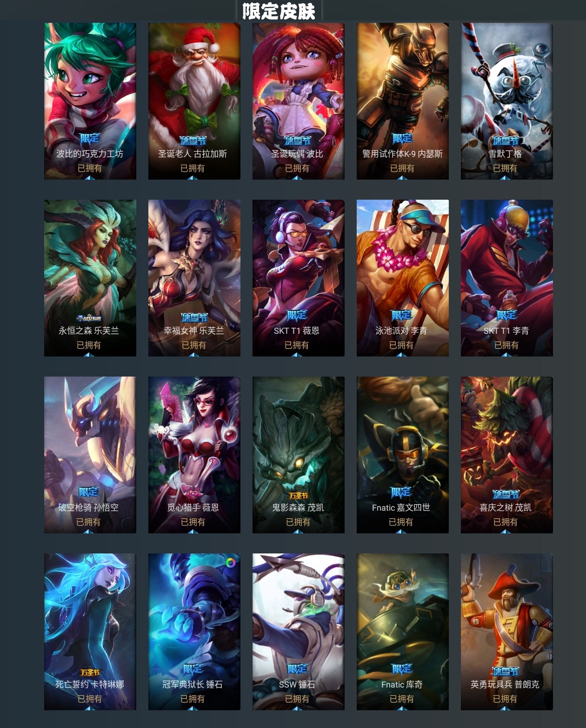Click the heart badge on 觅心猎手 薇恩
Image resolution: width=586 pixels, height=728 pixels.
coord(193,494)
